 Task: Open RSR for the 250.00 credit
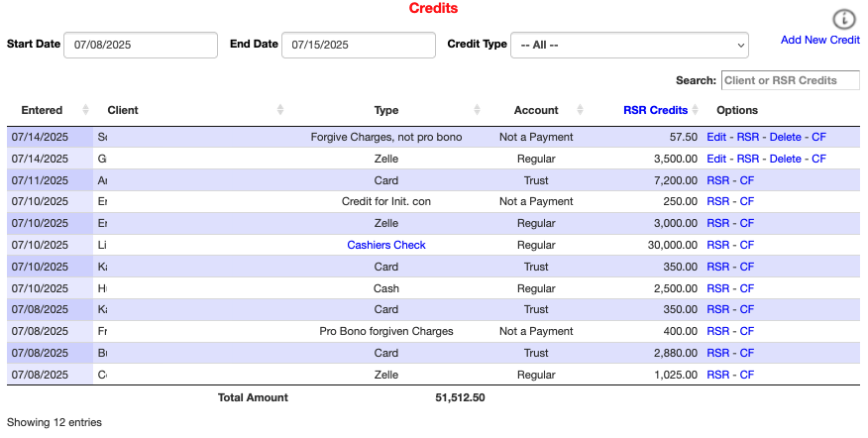(718, 201)
